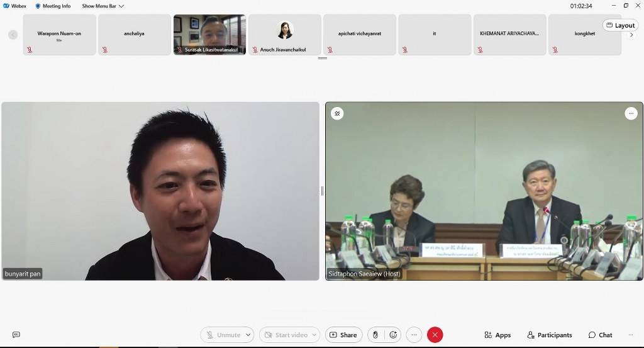Select KHEMANAT ARIYACHAYA thumbnail

point(509,35)
